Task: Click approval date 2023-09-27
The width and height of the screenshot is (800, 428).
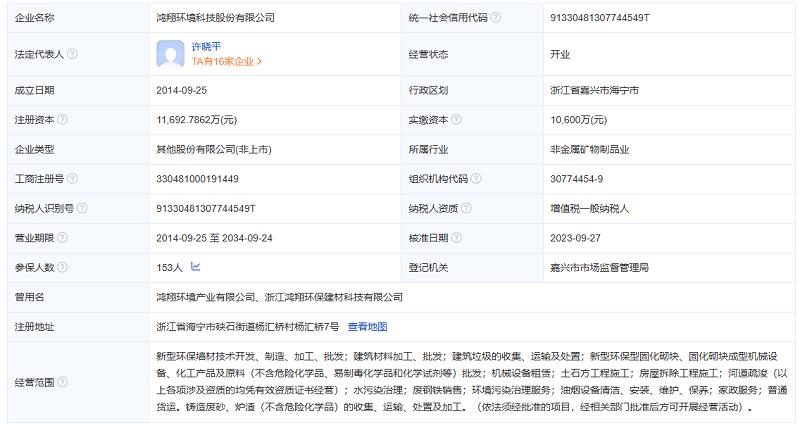Action: [575, 238]
